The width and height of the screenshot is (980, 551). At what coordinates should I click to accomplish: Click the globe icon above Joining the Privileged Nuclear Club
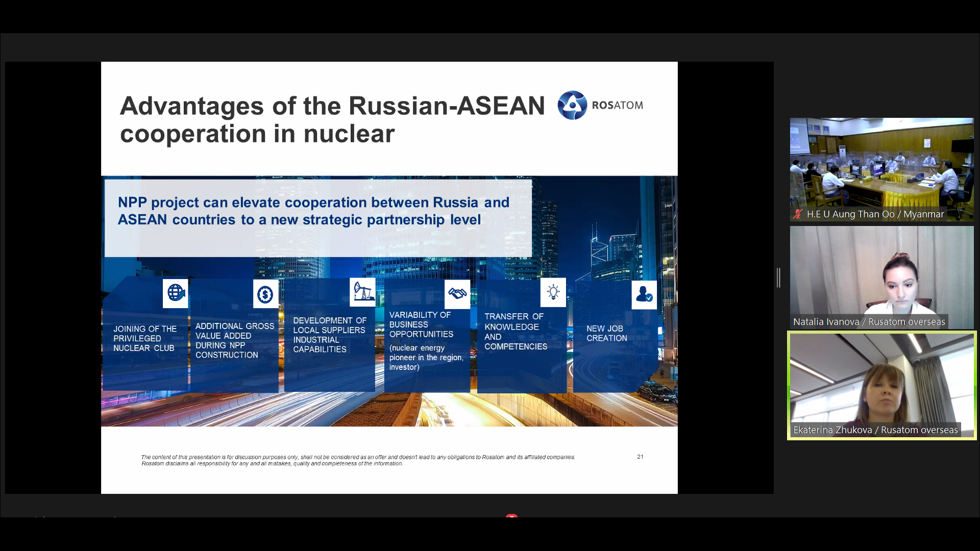(176, 293)
